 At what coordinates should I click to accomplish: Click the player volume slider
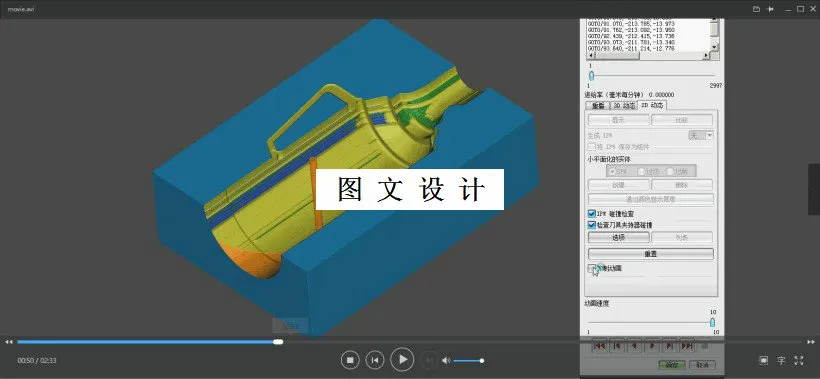pyautogui.click(x=469, y=360)
